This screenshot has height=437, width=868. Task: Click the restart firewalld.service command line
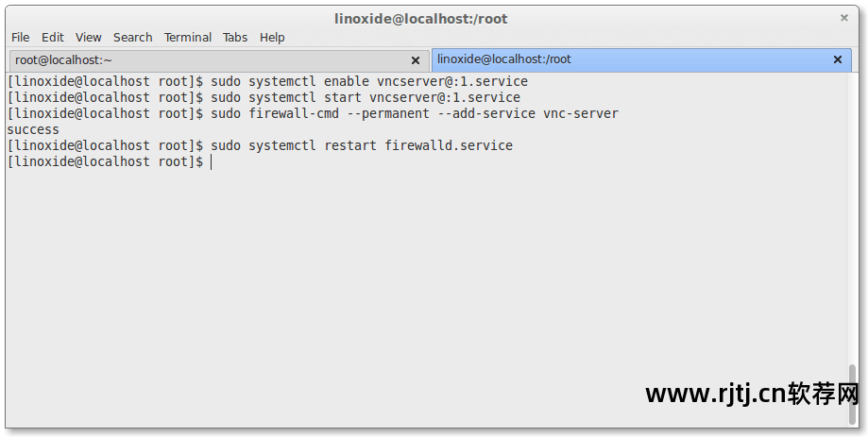tap(260, 145)
